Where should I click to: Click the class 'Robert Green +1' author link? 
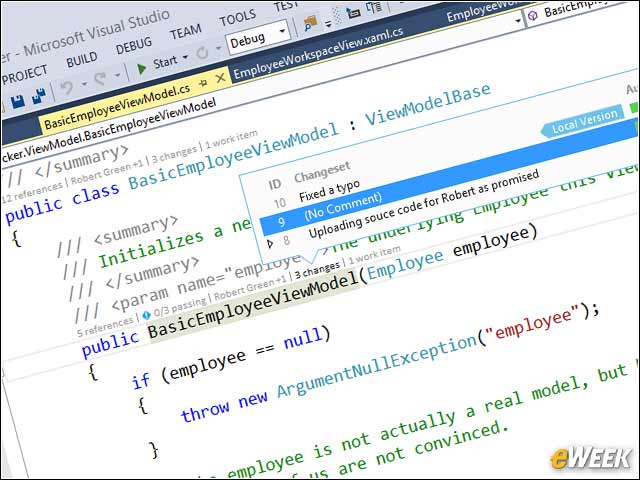point(107,173)
